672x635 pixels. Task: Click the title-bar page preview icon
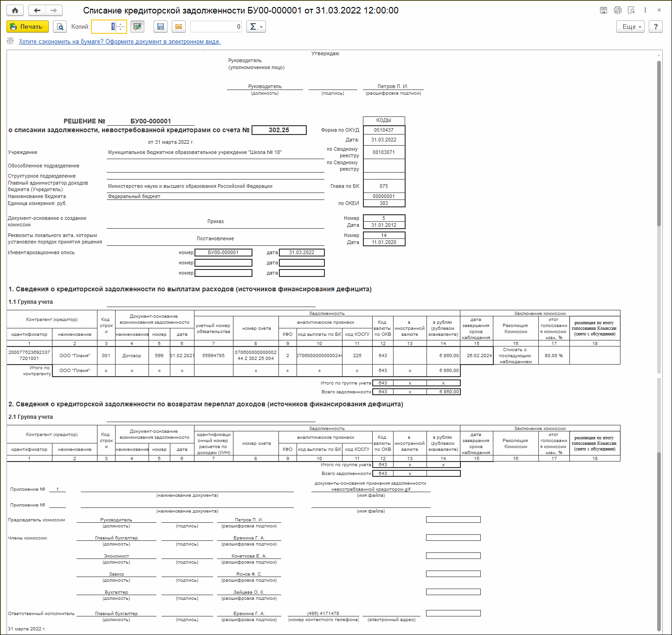coord(631,10)
